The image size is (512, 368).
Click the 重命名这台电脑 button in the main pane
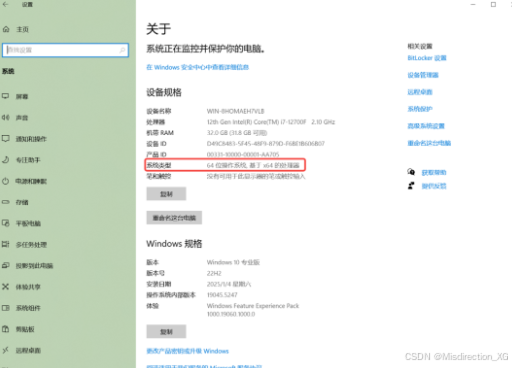click(174, 218)
